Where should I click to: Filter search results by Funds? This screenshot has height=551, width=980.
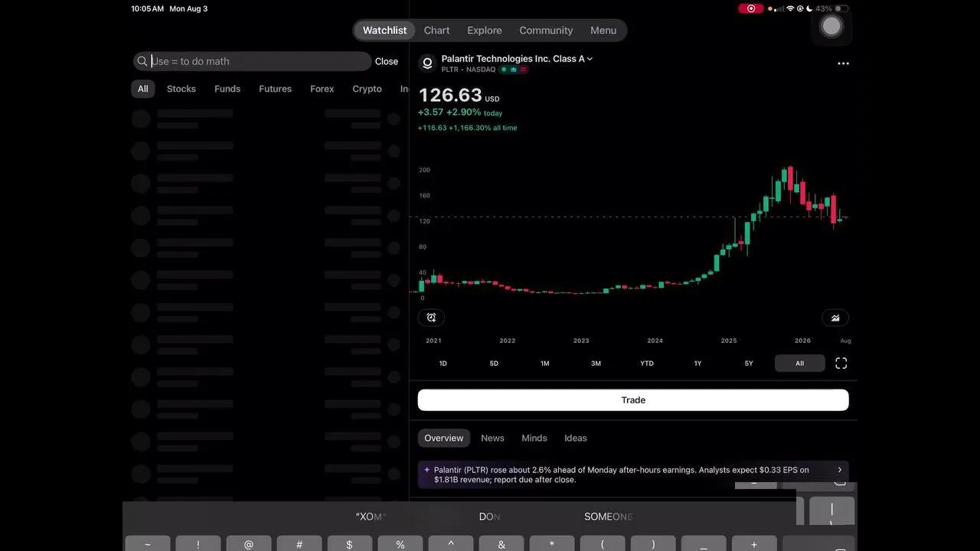[x=227, y=89]
